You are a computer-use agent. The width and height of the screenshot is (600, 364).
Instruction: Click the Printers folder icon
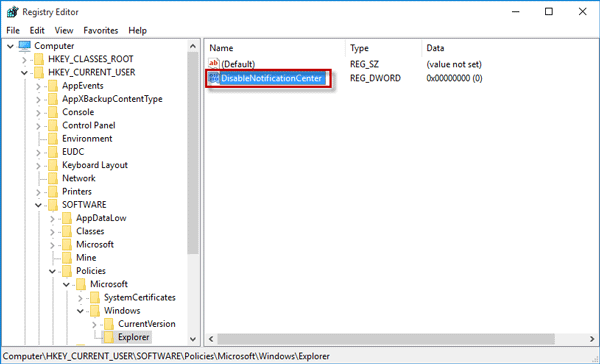click(53, 191)
